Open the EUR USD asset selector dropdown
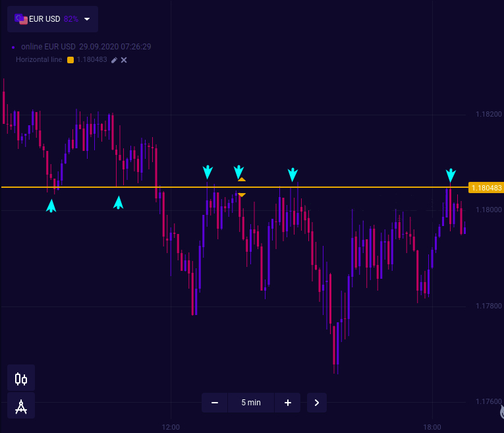Image resolution: width=504 pixels, height=433 pixels. [x=53, y=19]
